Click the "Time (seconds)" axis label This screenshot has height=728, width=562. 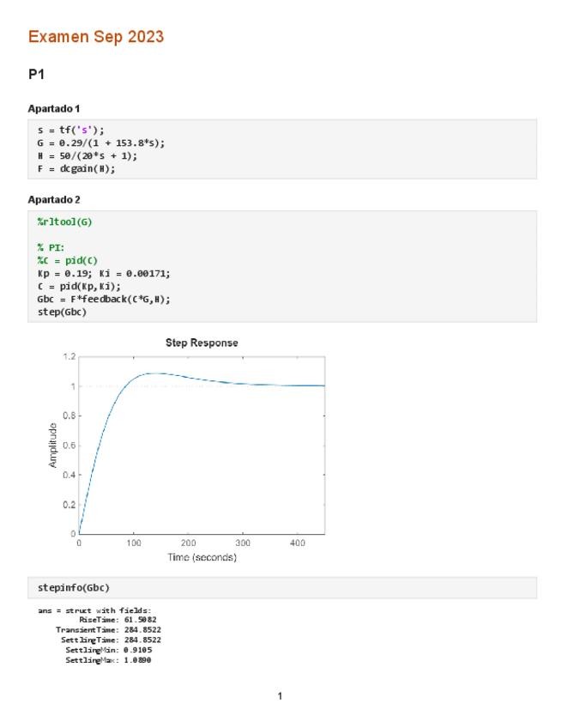click(x=202, y=558)
